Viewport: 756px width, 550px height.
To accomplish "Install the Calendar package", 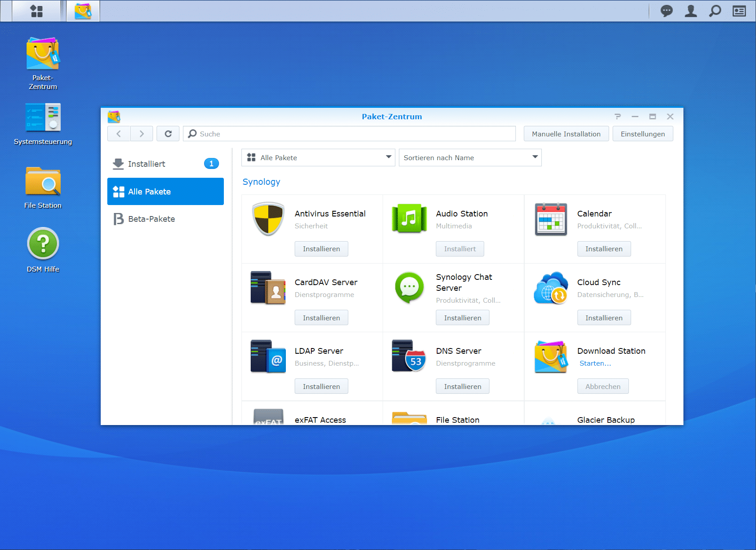I will point(603,249).
